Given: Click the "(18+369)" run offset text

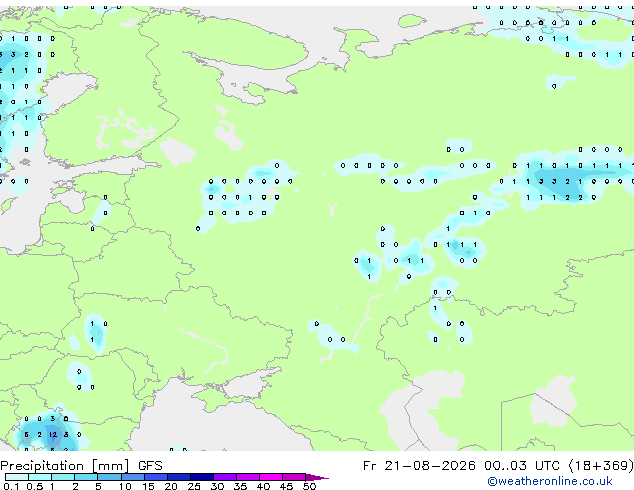Looking at the screenshot, I should (x=601, y=466).
